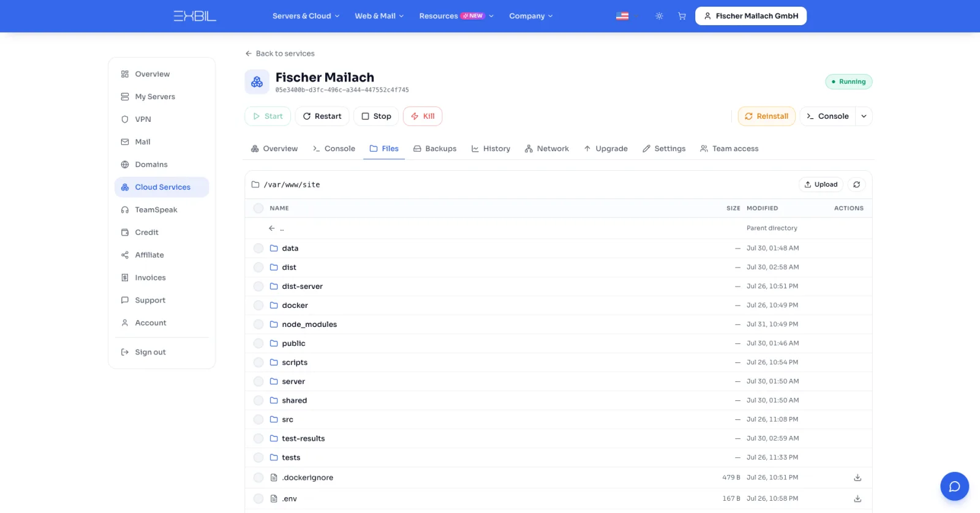Open Mail in the sidebar
The height and width of the screenshot is (513, 980).
(x=162, y=142)
